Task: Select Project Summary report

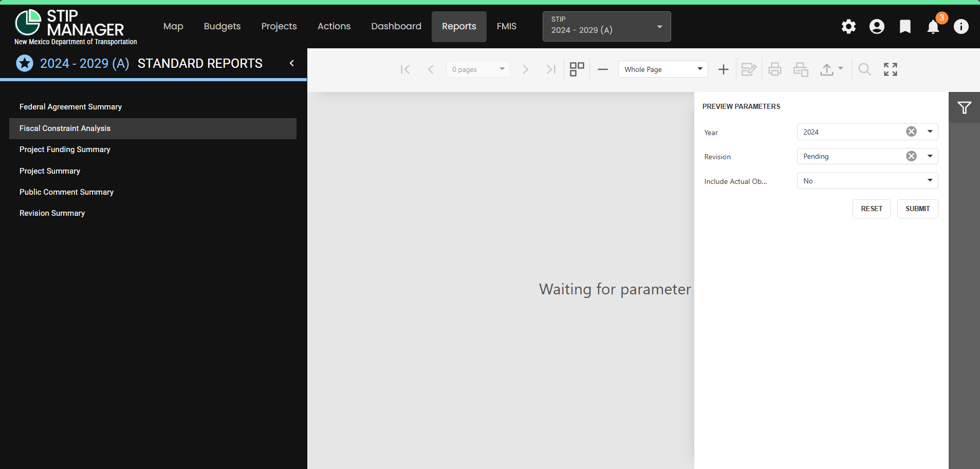Action: [153, 171]
